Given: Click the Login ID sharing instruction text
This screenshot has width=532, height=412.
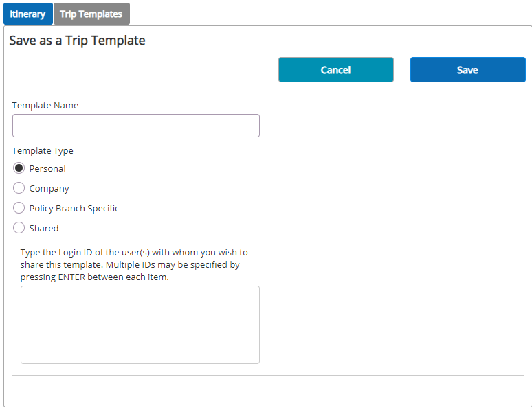Looking at the screenshot, I should 134,264.
